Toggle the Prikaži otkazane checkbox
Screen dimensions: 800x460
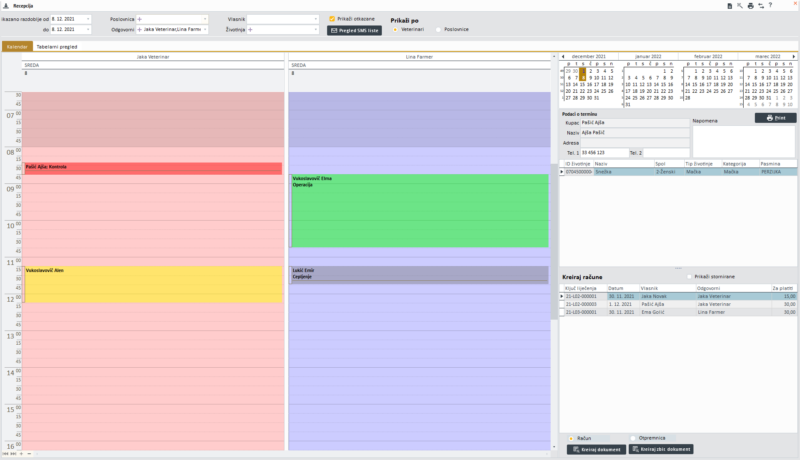pyautogui.click(x=332, y=19)
